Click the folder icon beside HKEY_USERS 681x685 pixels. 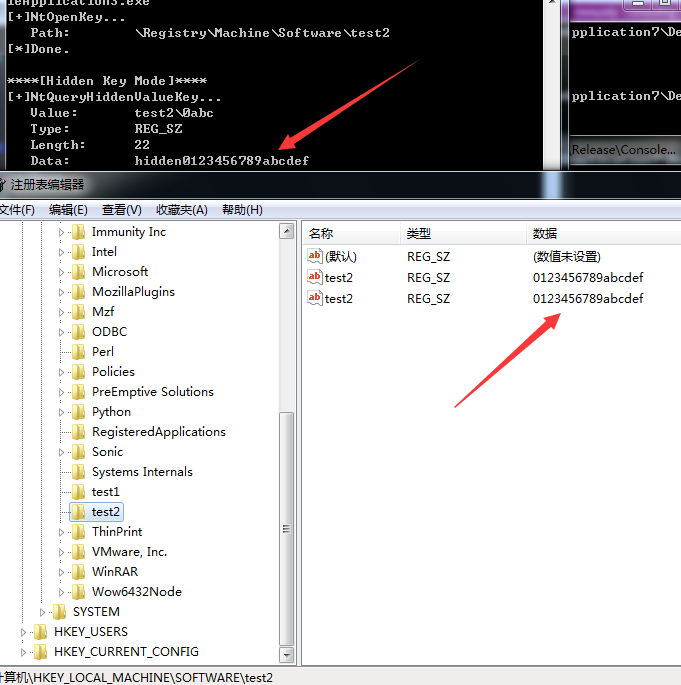(x=41, y=632)
